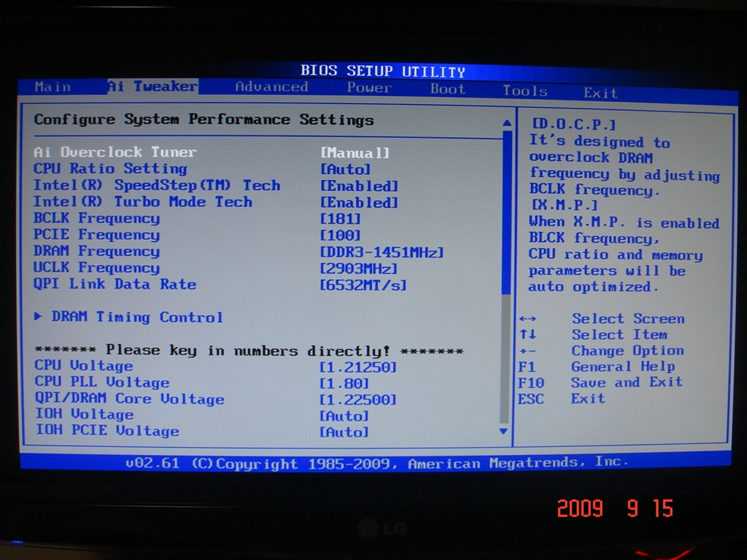Viewport: 747px width, 560px height.
Task: Expand DRAM Timing Control submenu
Action: tap(128, 317)
